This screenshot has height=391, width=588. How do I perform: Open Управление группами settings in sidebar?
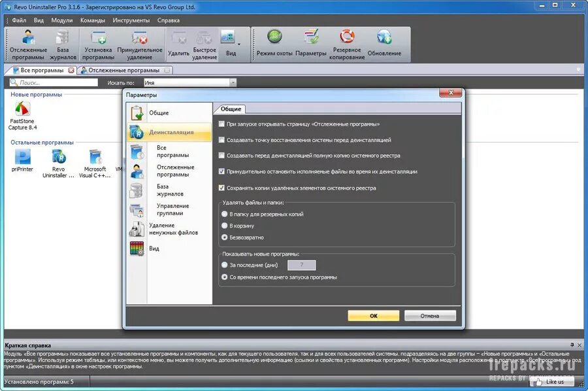tap(169, 209)
